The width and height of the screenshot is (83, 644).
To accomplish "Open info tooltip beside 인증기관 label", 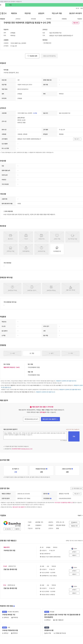I will tap(49, 494).
